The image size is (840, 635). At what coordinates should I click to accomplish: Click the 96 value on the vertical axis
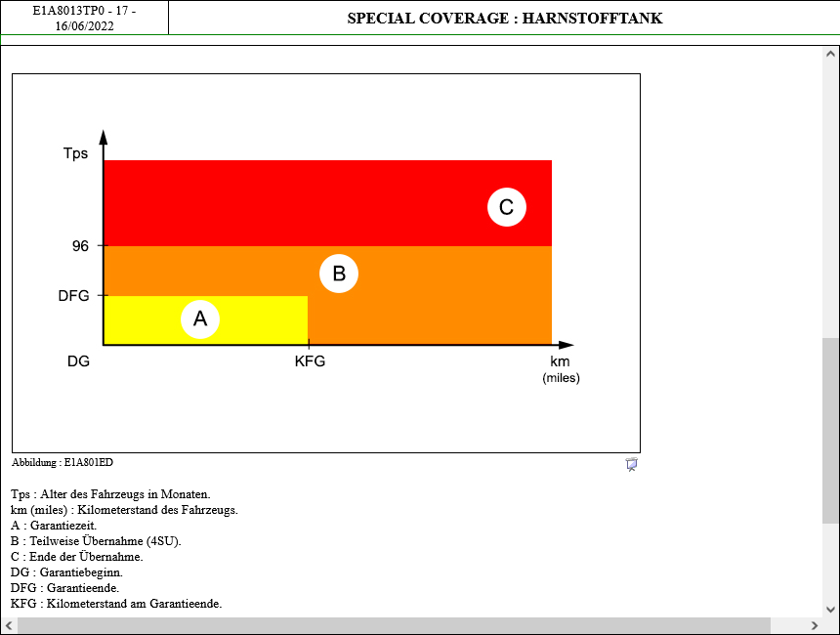coord(80,246)
